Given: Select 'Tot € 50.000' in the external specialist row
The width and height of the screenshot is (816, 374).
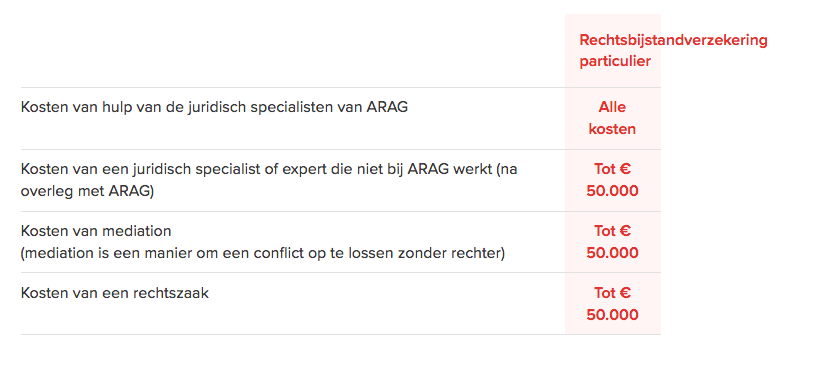Looking at the screenshot, I should coord(612,180).
